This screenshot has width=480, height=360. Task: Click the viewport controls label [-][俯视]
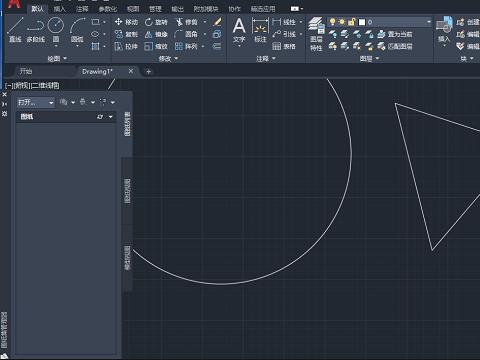(x=18, y=86)
